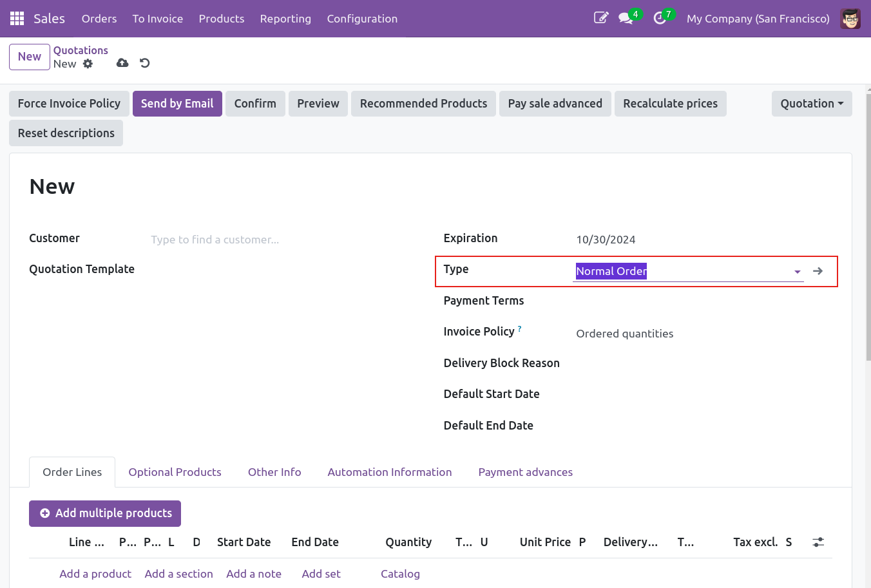Screen dimensions: 871x588
Task: Open the Reporting menu
Action: click(x=285, y=19)
